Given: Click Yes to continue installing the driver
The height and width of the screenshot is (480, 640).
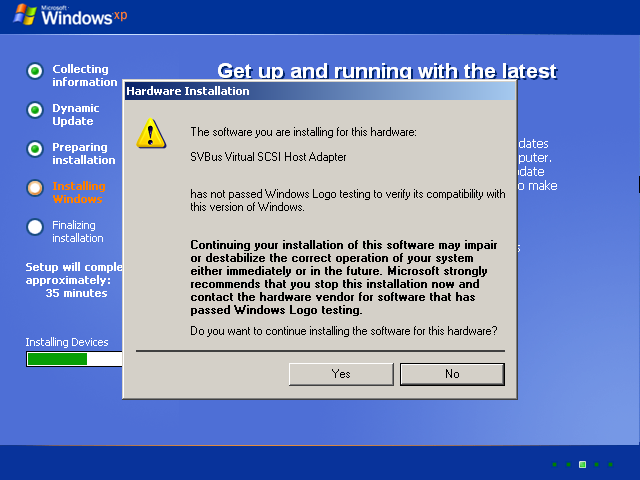Looking at the screenshot, I should 341,374.
